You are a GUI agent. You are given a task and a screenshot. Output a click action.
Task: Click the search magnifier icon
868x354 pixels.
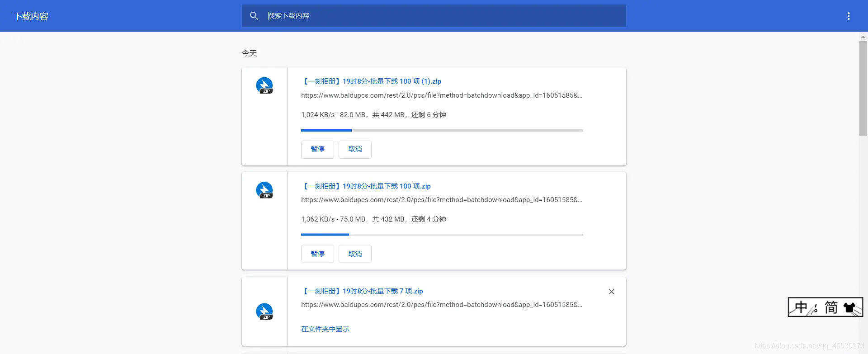(254, 16)
